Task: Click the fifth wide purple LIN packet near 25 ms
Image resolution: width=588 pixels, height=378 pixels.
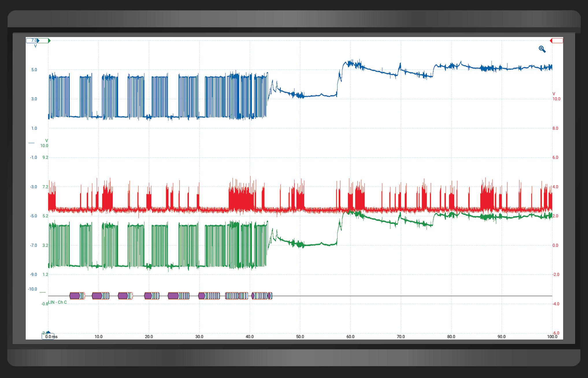Action: [173, 296]
